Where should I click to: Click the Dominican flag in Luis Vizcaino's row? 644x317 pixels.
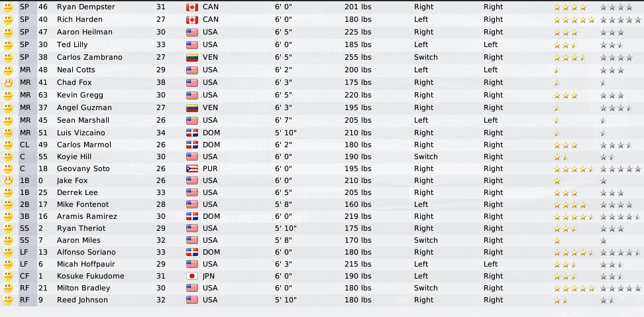[192, 133]
